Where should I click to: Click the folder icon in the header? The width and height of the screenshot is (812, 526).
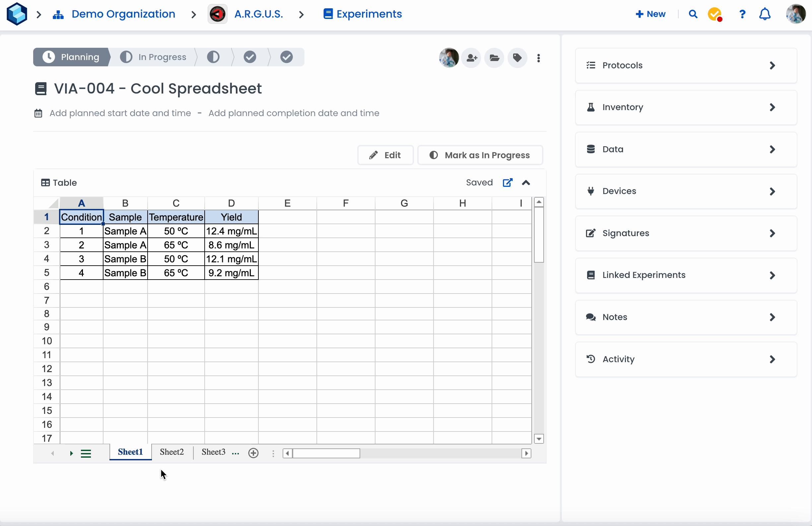pyautogui.click(x=494, y=58)
